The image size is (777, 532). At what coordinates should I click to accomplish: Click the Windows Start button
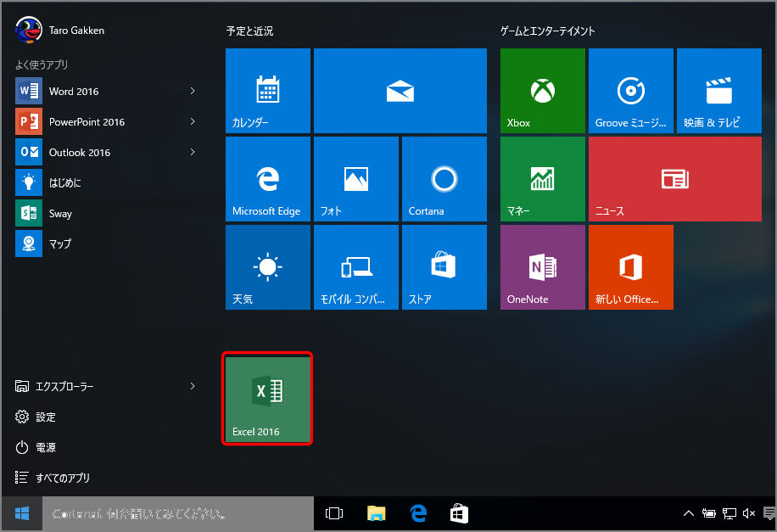point(22,513)
